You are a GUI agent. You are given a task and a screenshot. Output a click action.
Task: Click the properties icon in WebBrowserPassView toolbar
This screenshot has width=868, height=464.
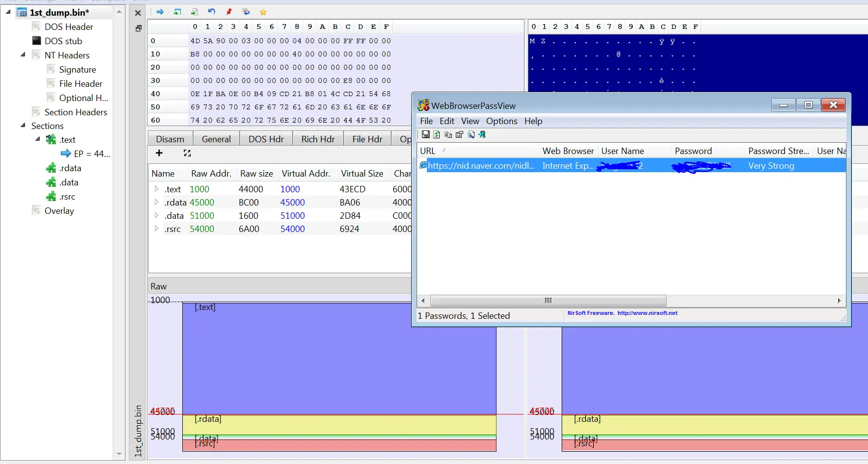click(x=459, y=134)
